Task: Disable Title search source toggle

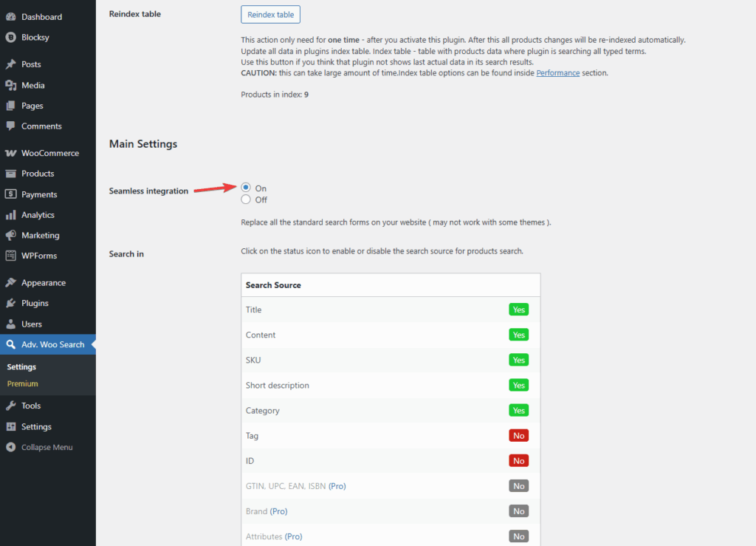Action: 518,309
